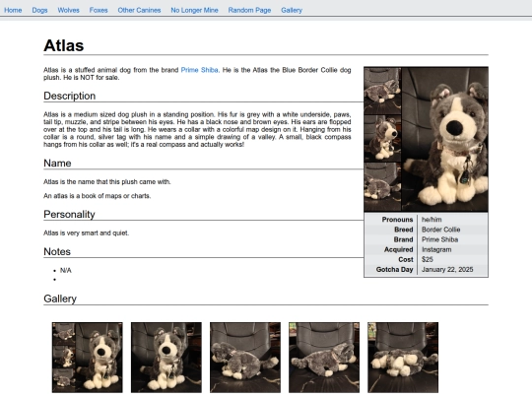The width and height of the screenshot is (532, 399).
Task: Click the Personality section heading
Action: [69, 214]
